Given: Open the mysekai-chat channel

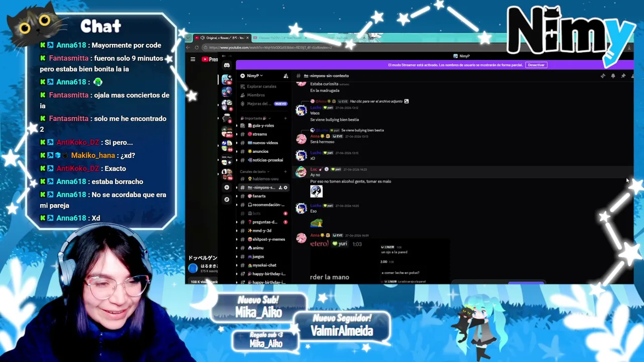Looking at the screenshot, I should 264,265.
